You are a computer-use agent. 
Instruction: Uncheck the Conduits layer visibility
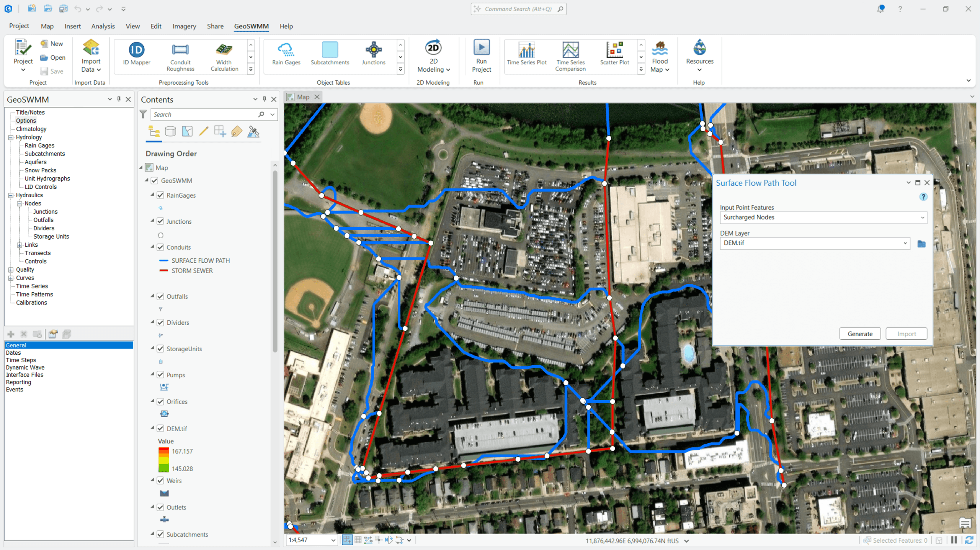(160, 247)
